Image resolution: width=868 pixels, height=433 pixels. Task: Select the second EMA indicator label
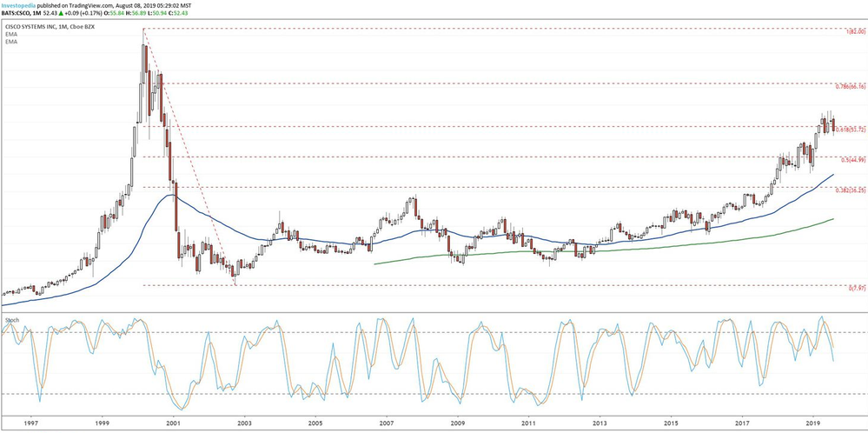coord(10,43)
